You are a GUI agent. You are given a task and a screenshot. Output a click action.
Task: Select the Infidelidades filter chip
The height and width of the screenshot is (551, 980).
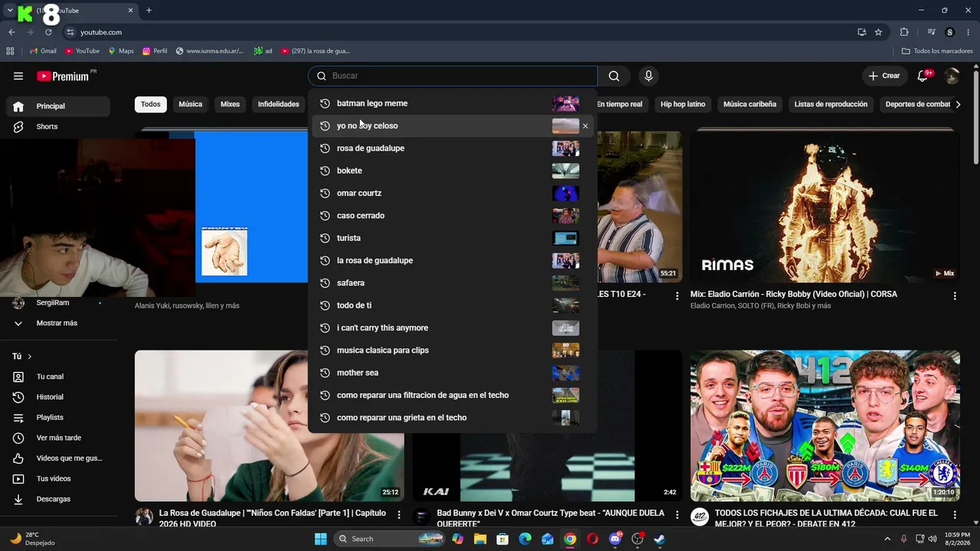pos(279,104)
